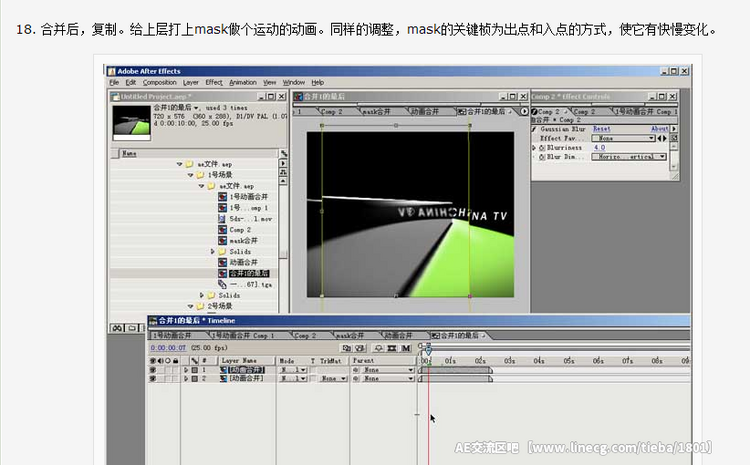Image resolution: width=750 pixels, height=465 pixels.
Task: Select the 1号动画合并 composition icon in Project
Action: (x=222, y=197)
